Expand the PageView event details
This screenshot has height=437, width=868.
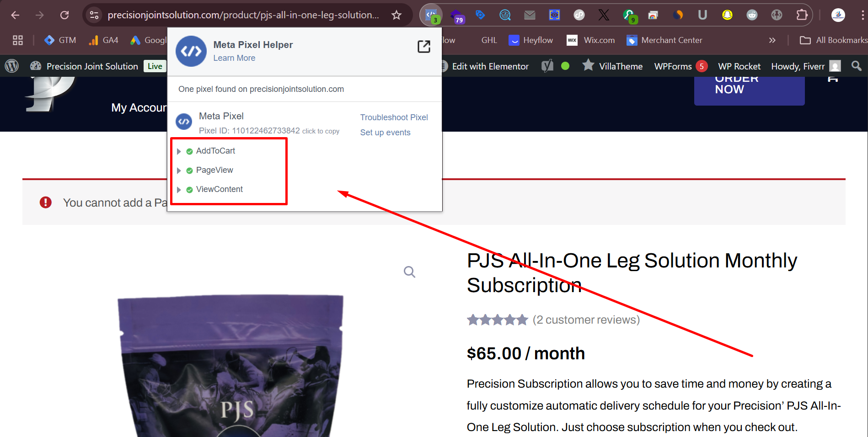point(179,171)
